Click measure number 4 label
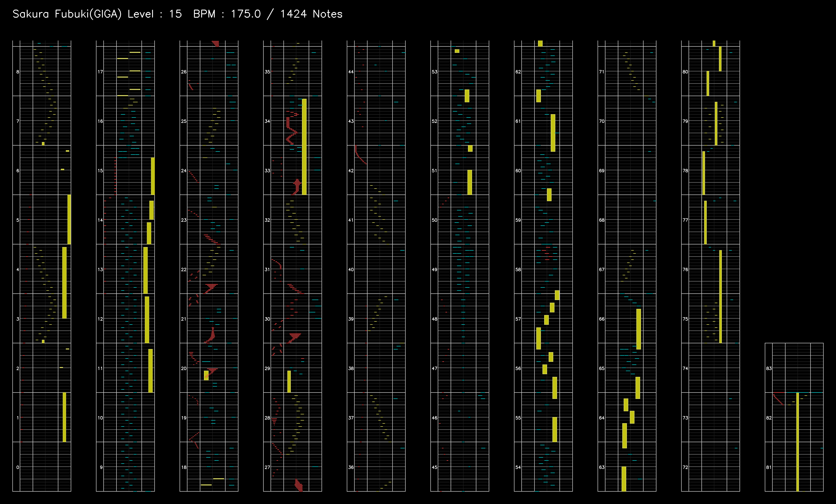The width and height of the screenshot is (836, 504). pos(18,270)
